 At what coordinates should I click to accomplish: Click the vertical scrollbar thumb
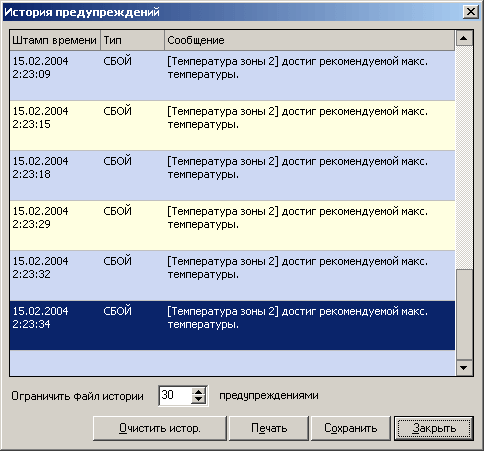coord(464,314)
